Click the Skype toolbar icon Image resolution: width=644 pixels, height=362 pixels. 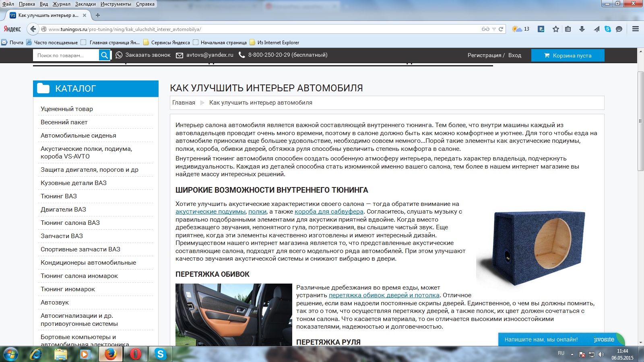[x=608, y=29]
